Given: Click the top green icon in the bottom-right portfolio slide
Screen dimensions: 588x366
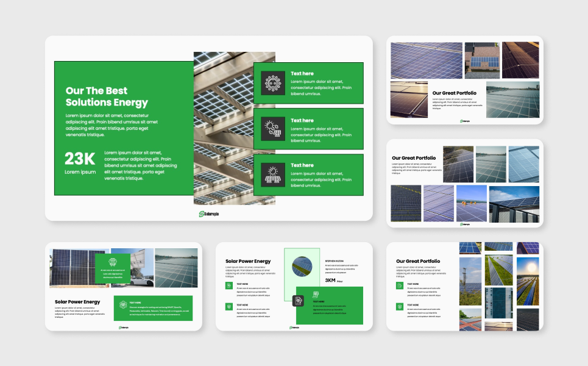Looking at the screenshot, I should [400, 285].
